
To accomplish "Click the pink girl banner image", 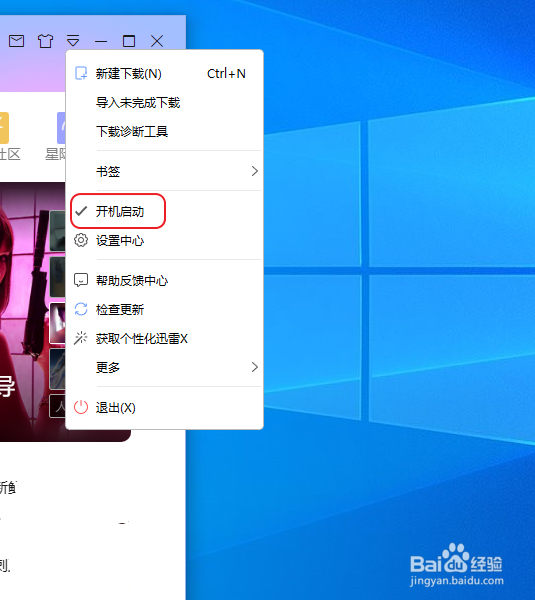I will pos(33,312).
